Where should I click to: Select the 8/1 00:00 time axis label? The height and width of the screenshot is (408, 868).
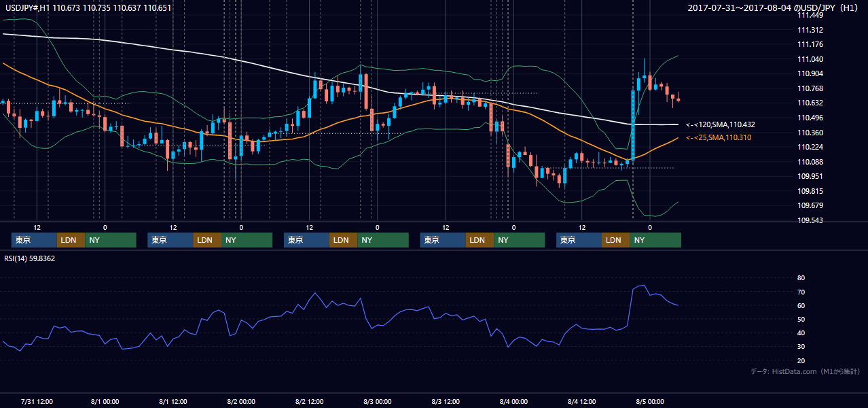[x=105, y=401]
